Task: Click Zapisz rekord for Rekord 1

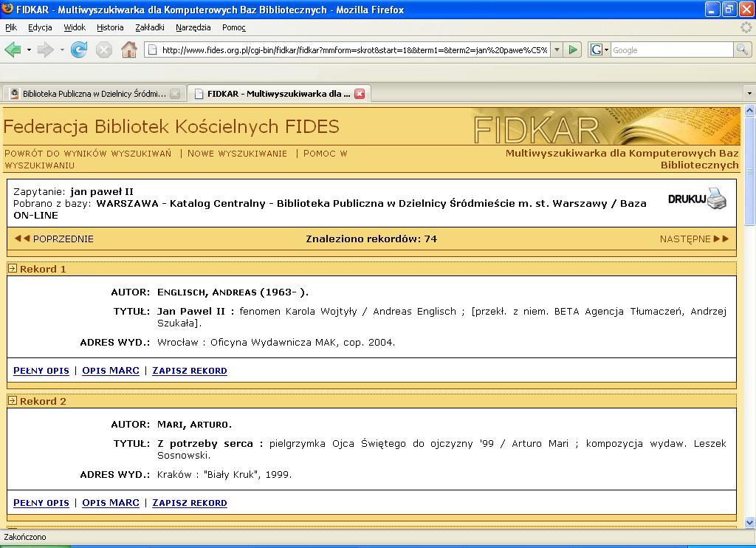Action: (190, 371)
